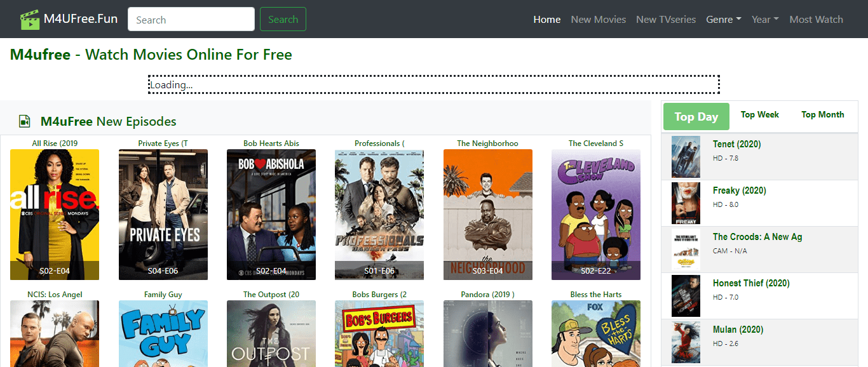The height and width of the screenshot is (367, 868).
Task: Click the 'CAM - N/A' label under Croods
Action: point(729,251)
